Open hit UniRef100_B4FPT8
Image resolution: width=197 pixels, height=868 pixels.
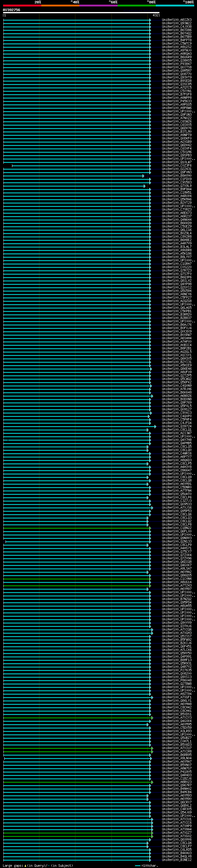177,40
